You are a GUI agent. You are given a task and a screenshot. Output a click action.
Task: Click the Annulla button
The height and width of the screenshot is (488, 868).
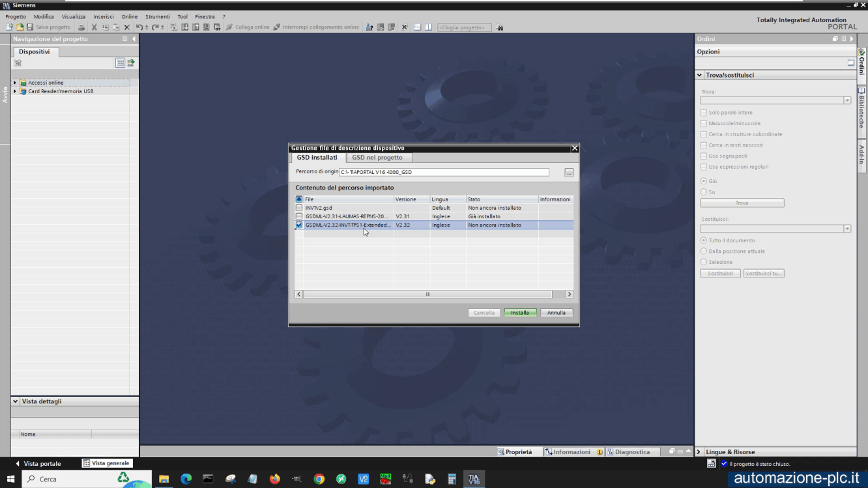557,313
